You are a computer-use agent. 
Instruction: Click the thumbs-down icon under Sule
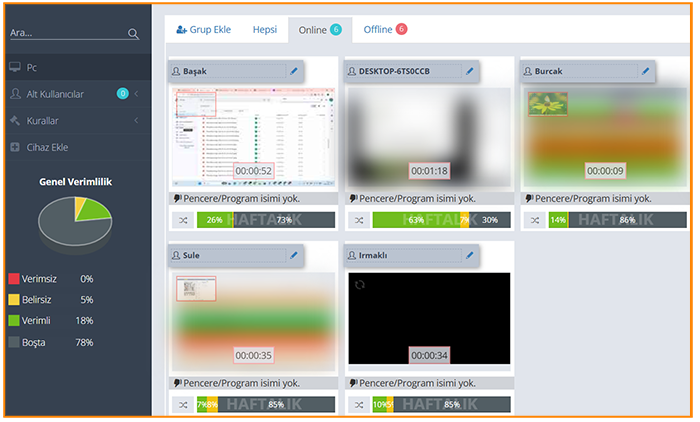tap(177, 383)
